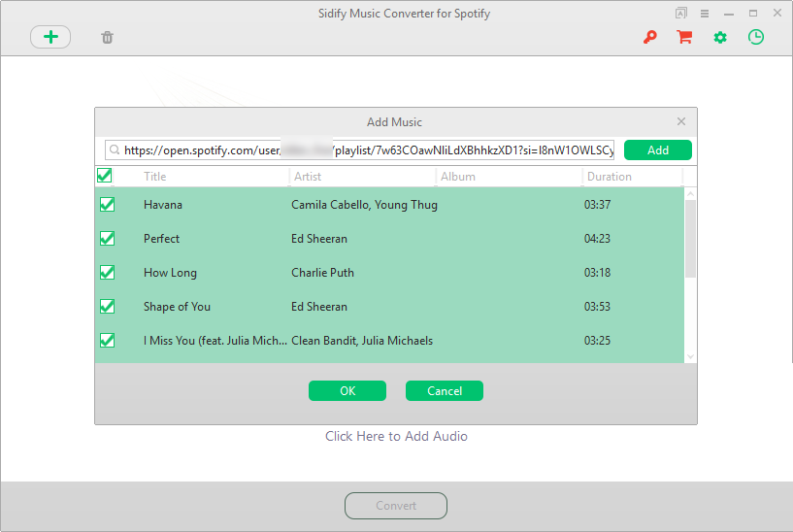The image size is (793, 532).
Task: Maximize the Sidify window
Action: pyautogui.click(x=753, y=14)
